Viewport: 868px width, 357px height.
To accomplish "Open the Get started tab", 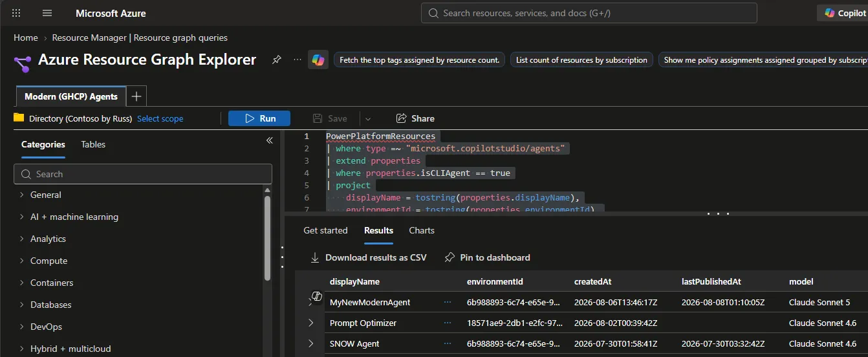I will click(325, 230).
